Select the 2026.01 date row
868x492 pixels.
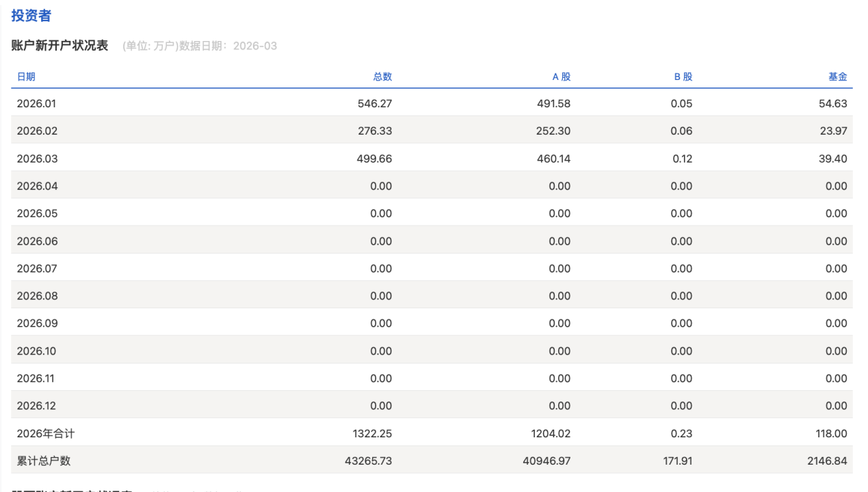(37, 104)
